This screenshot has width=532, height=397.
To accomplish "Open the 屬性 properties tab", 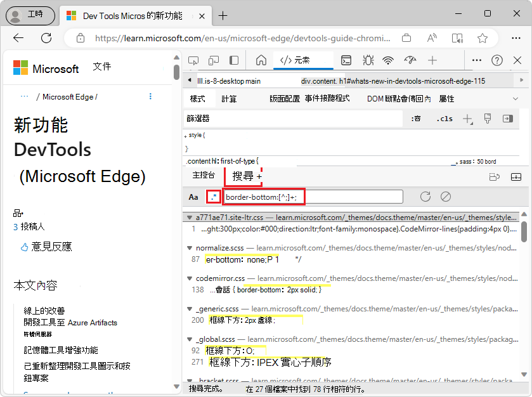I will click(x=446, y=99).
